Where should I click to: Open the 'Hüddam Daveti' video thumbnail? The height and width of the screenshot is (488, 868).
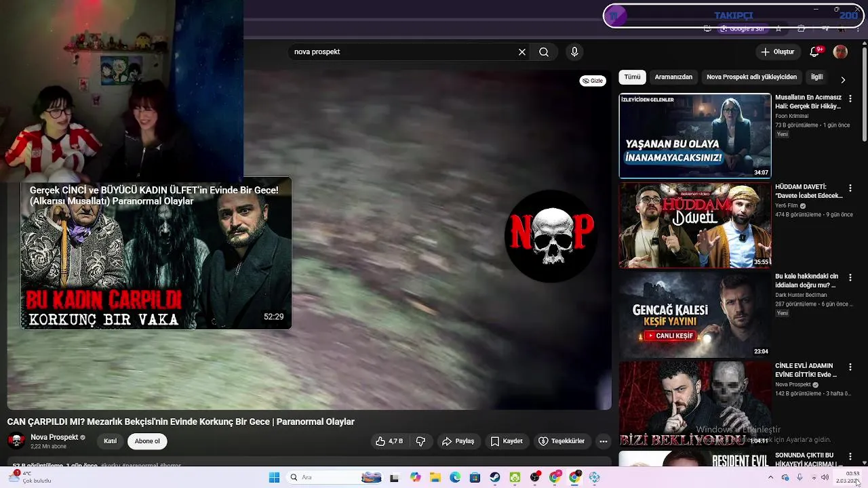(695, 225)
